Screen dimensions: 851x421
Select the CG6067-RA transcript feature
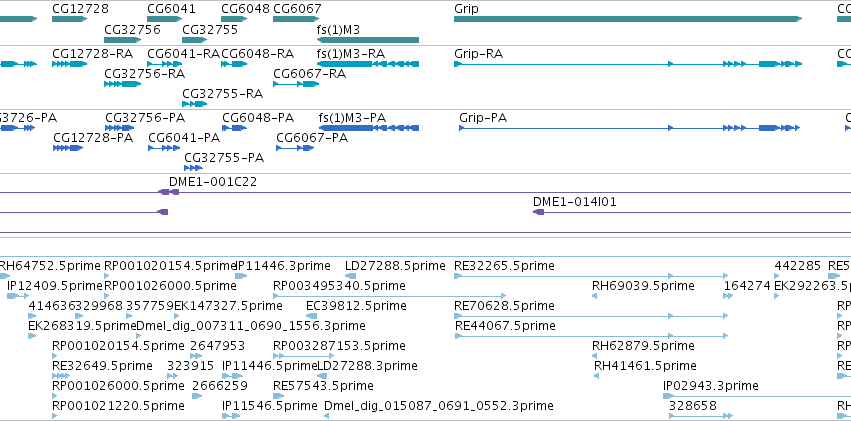[x=296, y=84]
